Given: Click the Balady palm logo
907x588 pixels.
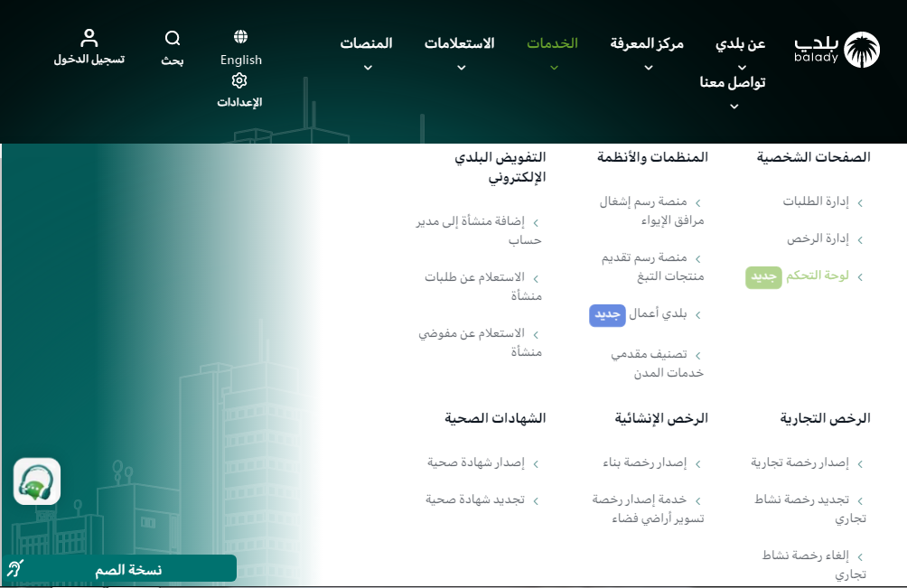Looking at the screenshot, I should pos(861,50).
